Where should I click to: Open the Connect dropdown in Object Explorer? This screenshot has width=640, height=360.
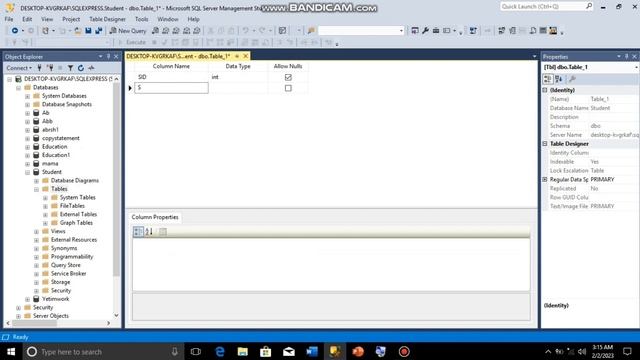pyautogui.click(x=19, y=68)
